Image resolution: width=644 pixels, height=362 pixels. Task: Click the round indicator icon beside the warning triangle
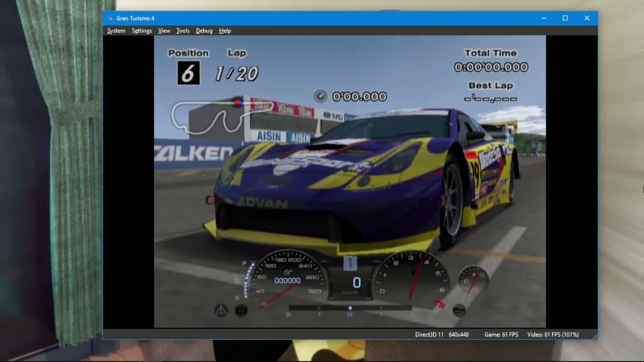pyautogui.click(x=242, y=310)
